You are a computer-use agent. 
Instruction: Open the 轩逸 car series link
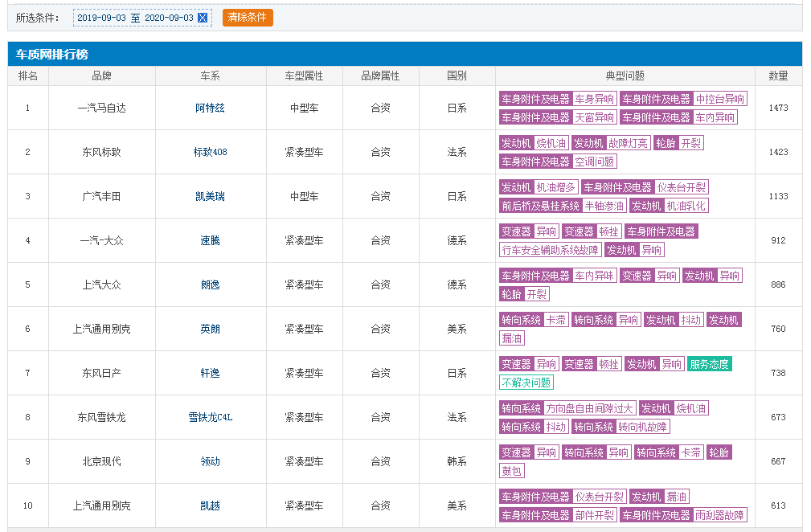coord(210,373)
